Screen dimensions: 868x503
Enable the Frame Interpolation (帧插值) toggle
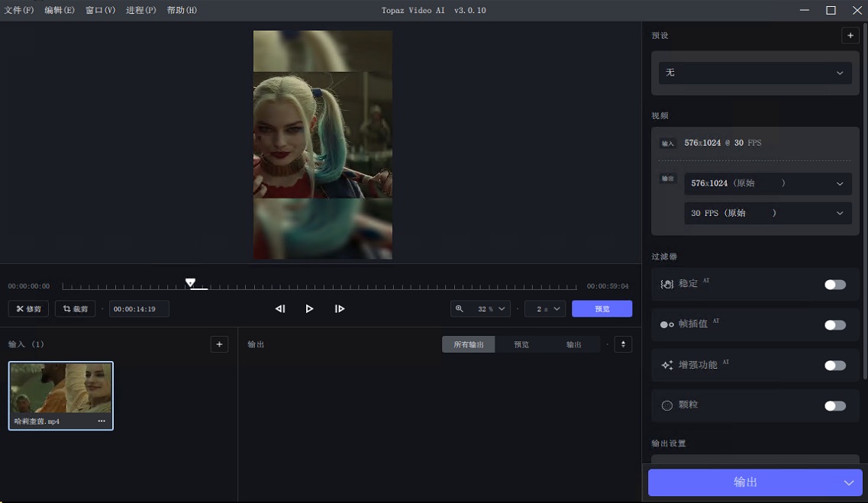tap(834, 324)
